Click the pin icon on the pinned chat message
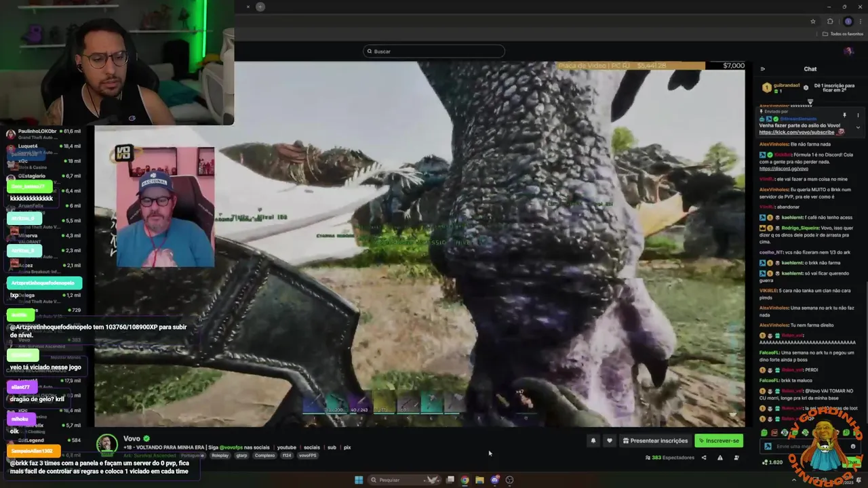The width and height of the screenshot is (868, 488). click(x=844, y=115)
